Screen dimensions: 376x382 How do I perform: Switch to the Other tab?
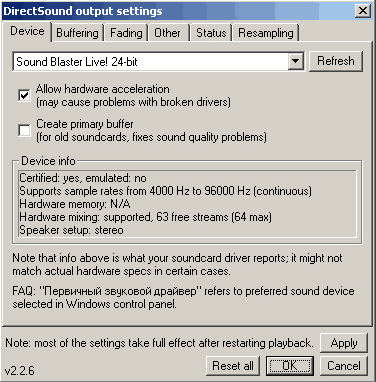(169, 33)
